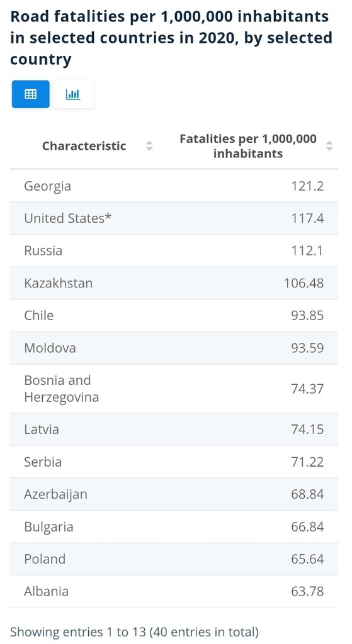Select the Azerbaijan row

pyautogui.click(x=174, y=494)
